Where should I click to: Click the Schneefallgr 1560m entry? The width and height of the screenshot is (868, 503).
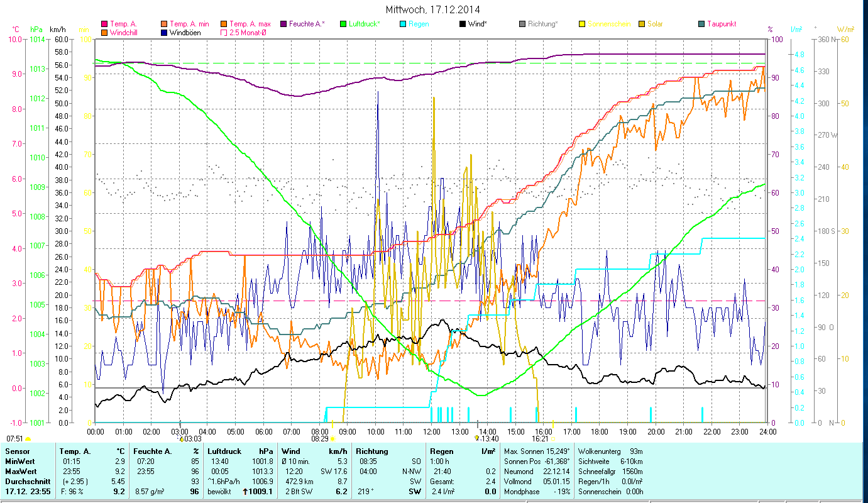[x=610, y=472]
